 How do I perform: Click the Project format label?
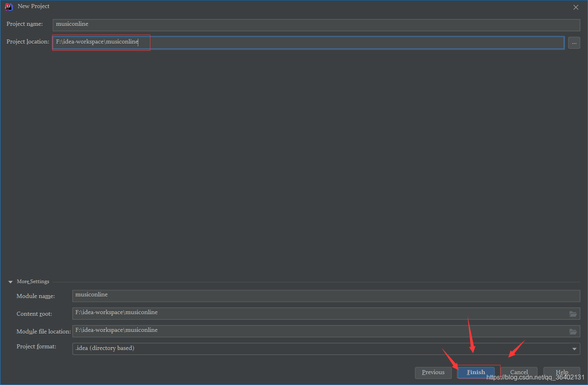(36, 347)
